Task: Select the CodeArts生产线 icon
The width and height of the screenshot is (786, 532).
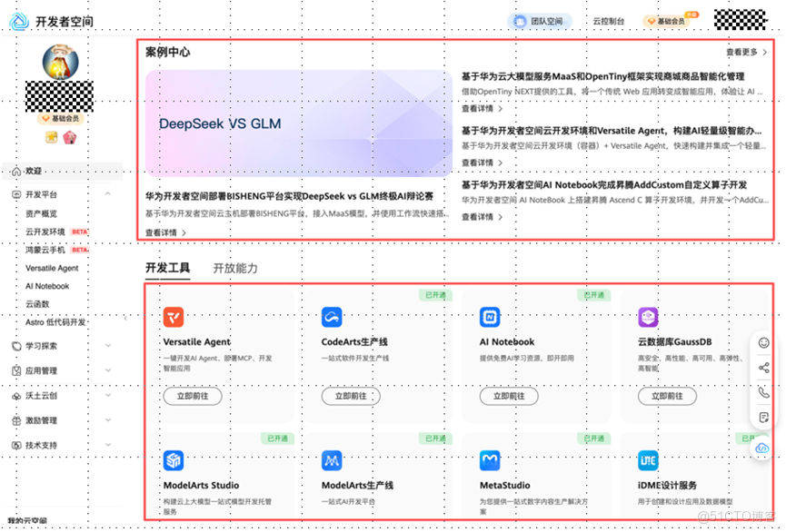Action: point(332,316)
